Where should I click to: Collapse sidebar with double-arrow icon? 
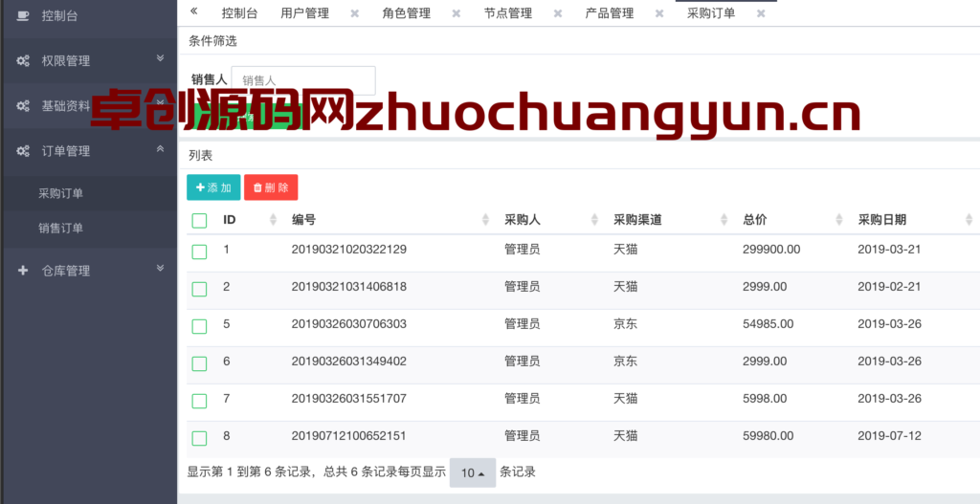[193, 11]
